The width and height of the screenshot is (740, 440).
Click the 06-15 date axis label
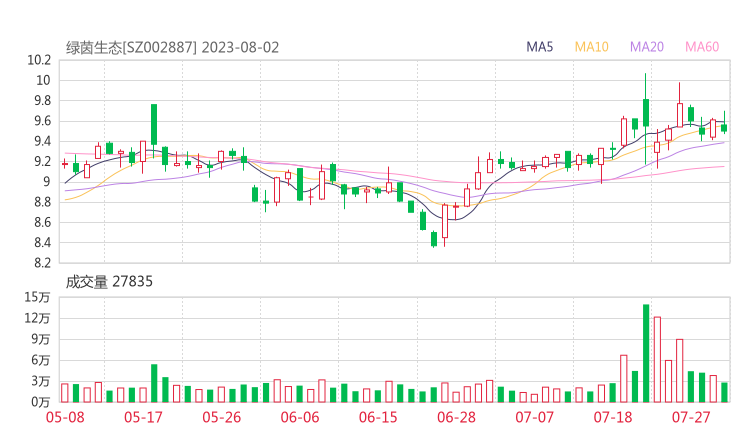pyautogui.click(x=378, y=417)
